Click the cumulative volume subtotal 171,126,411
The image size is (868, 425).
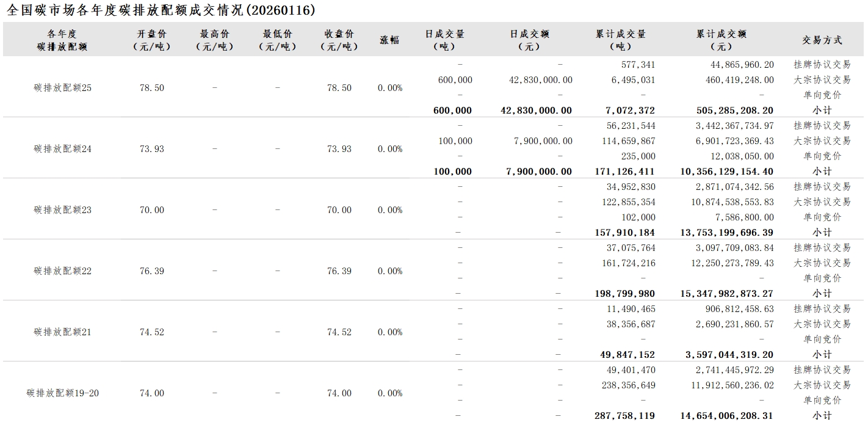tap(624, 172)
